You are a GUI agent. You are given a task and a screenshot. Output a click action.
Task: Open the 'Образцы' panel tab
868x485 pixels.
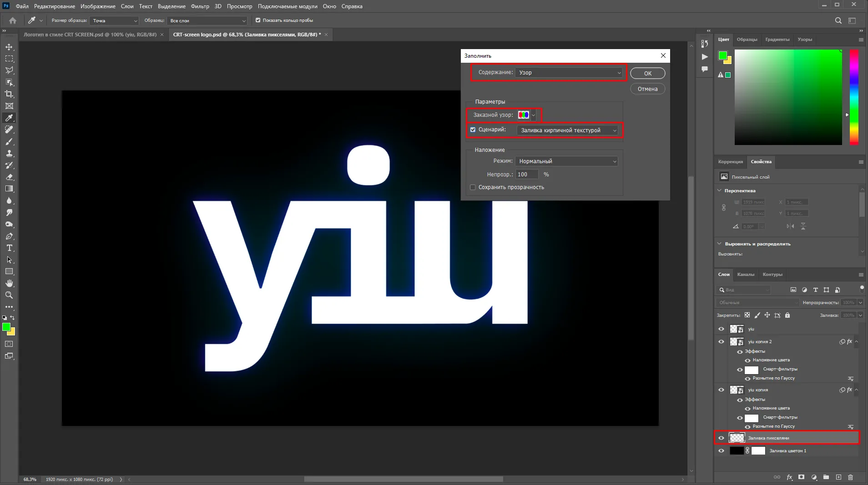(747, 40)
